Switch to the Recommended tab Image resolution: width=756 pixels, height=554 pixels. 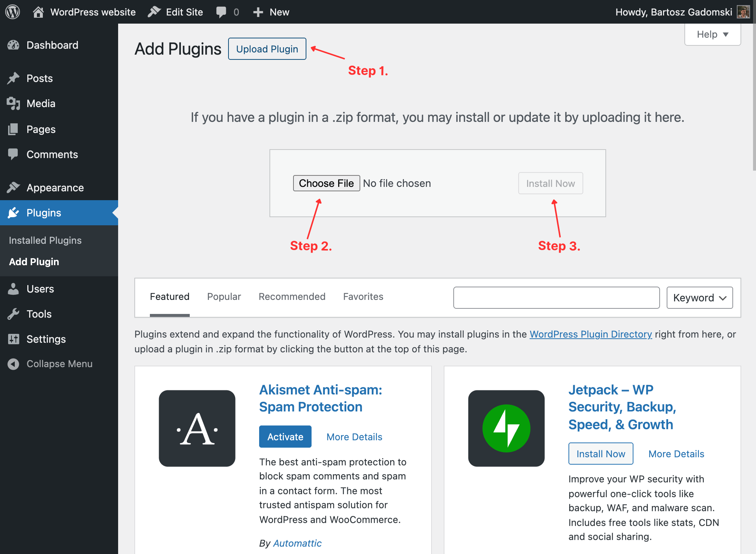292,297
